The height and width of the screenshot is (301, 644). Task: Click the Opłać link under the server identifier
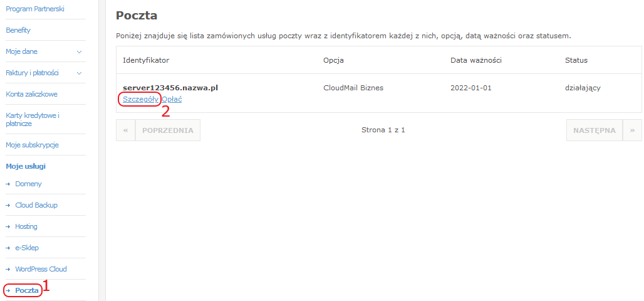tap(172, 100)
